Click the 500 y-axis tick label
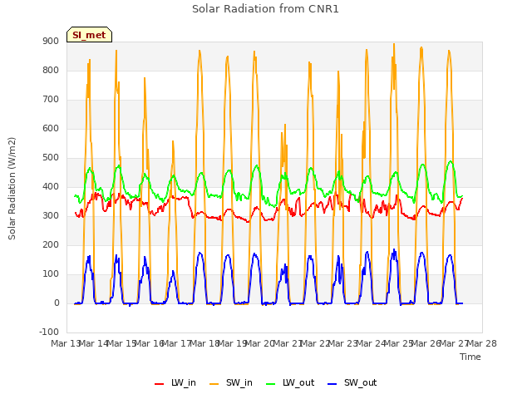 [51, 157]
